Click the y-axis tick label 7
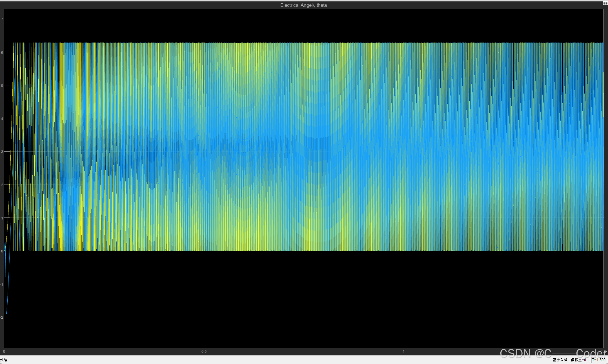 click(x=2, y=19)
